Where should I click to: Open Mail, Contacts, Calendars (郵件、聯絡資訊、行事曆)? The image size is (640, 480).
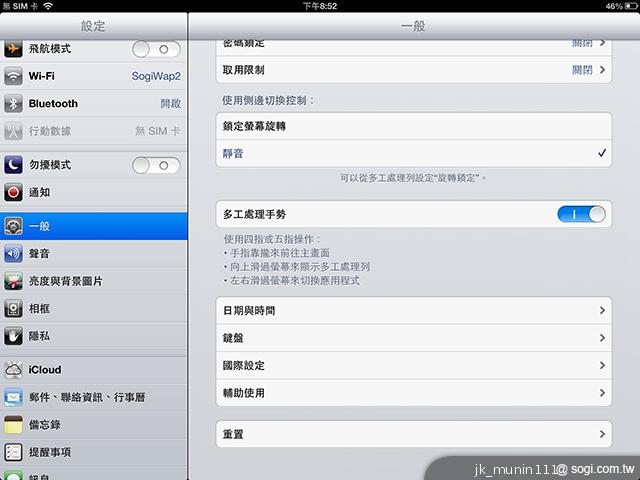click(x=93, y=397)
